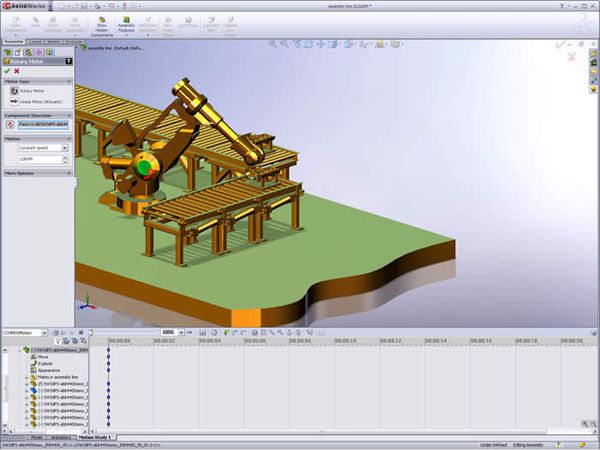
Task: Select the Rotary Motor type button
Action: tap(14, 91)
